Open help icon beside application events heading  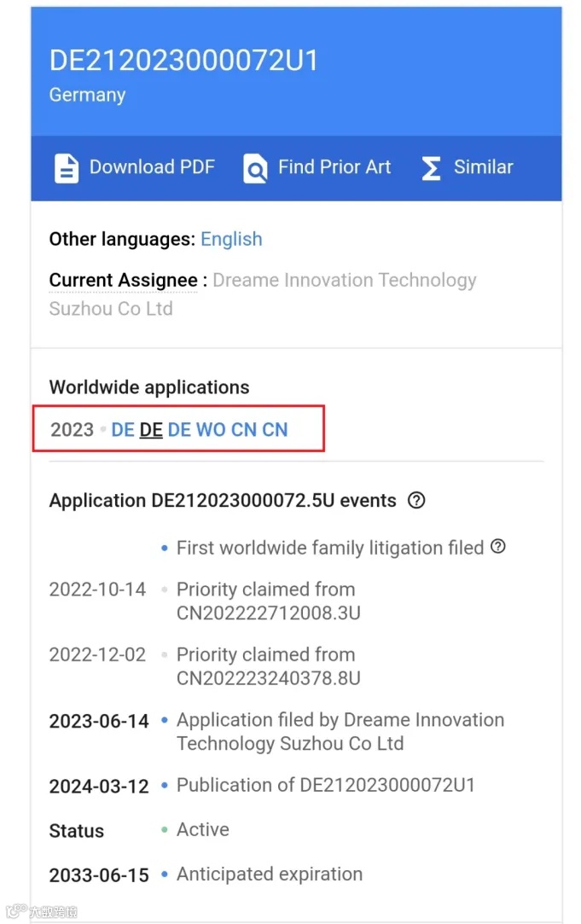pyautogui.click(x=416, y=500)
